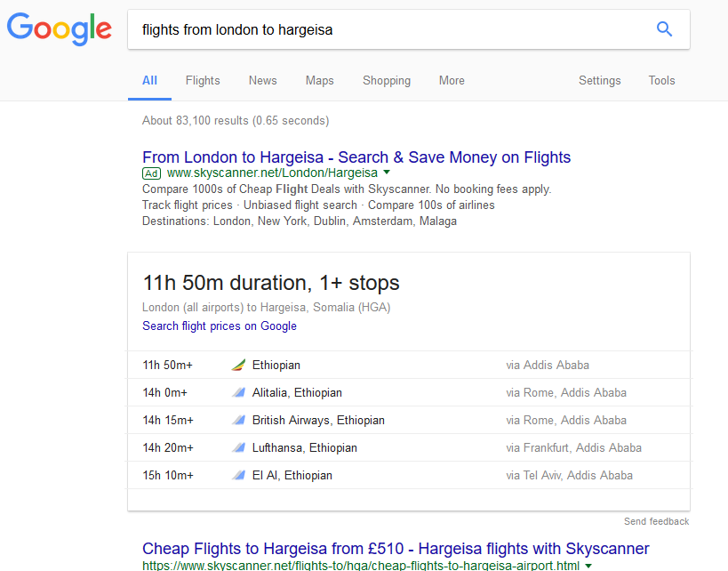Click the skyscanner.net flights-to/hga result URL

pyautogui.click(x=361, y=566)
